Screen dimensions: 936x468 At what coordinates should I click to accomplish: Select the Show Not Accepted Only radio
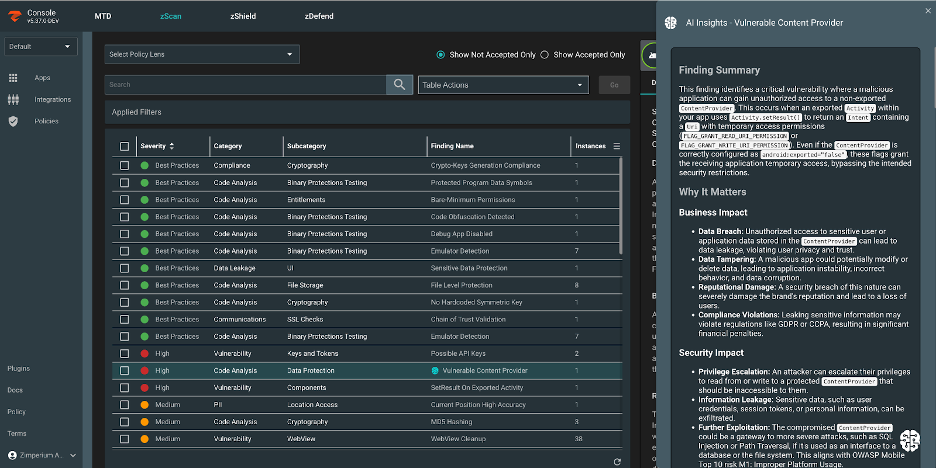pyautogui.click(x=441, y=55)
